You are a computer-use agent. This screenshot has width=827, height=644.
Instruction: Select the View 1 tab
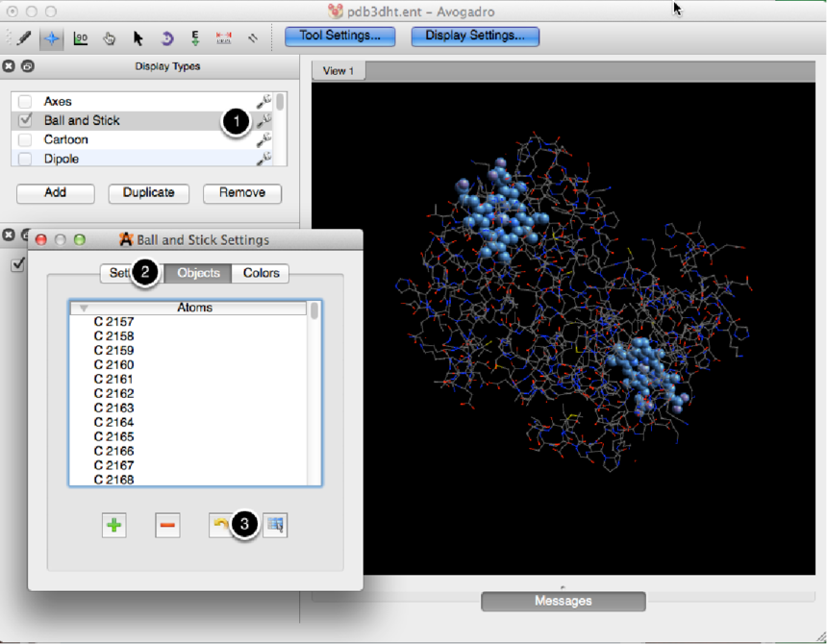[x=338, y=71]
